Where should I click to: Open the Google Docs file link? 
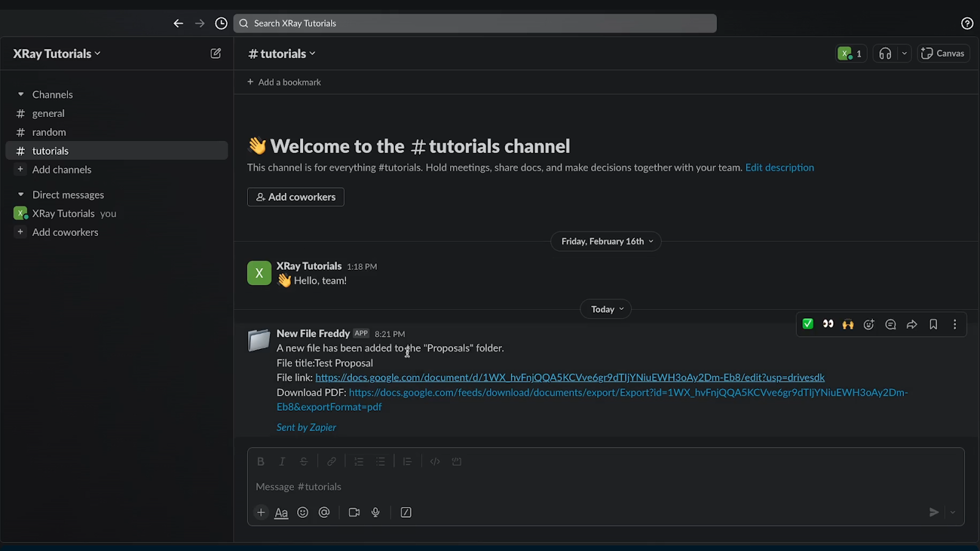pyautogui.click(x=570, y=378)
